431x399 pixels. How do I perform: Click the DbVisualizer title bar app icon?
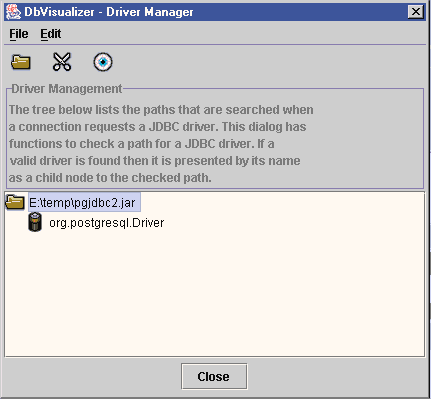coord(14,12)
